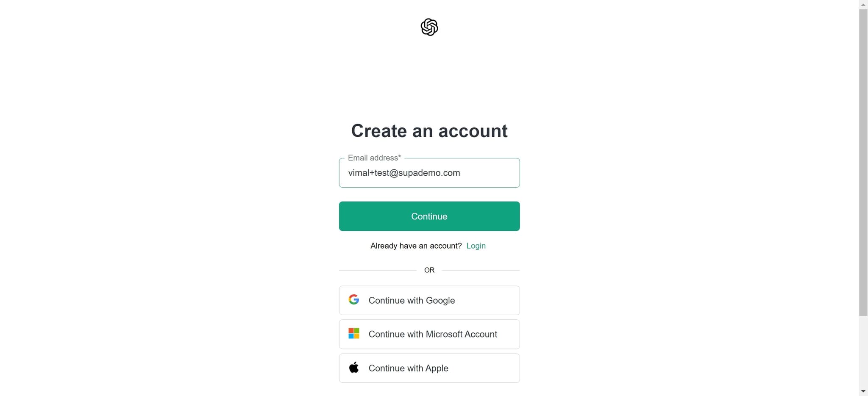Click the scrollbar down arrow
Image resolution: width=868 pixels, height=396 pixels.
(863, 391)
